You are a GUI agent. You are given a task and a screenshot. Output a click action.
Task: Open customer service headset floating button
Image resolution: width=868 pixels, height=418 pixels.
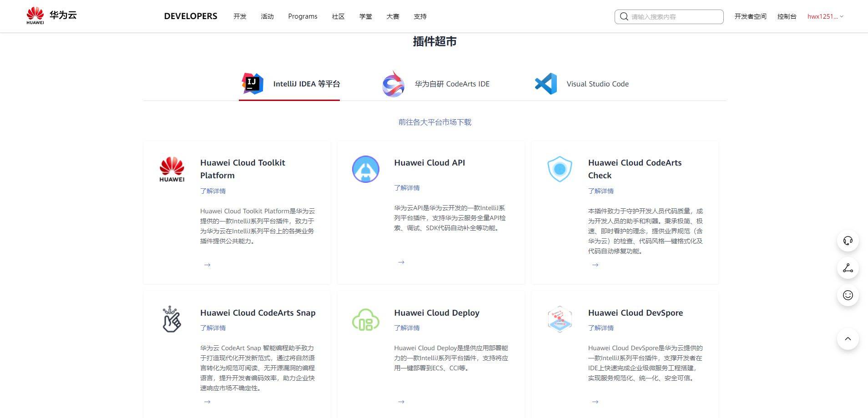848,241
